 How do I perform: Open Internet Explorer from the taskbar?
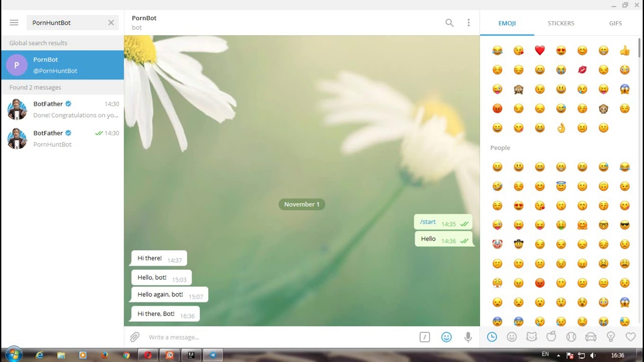(x=39, y=355)
